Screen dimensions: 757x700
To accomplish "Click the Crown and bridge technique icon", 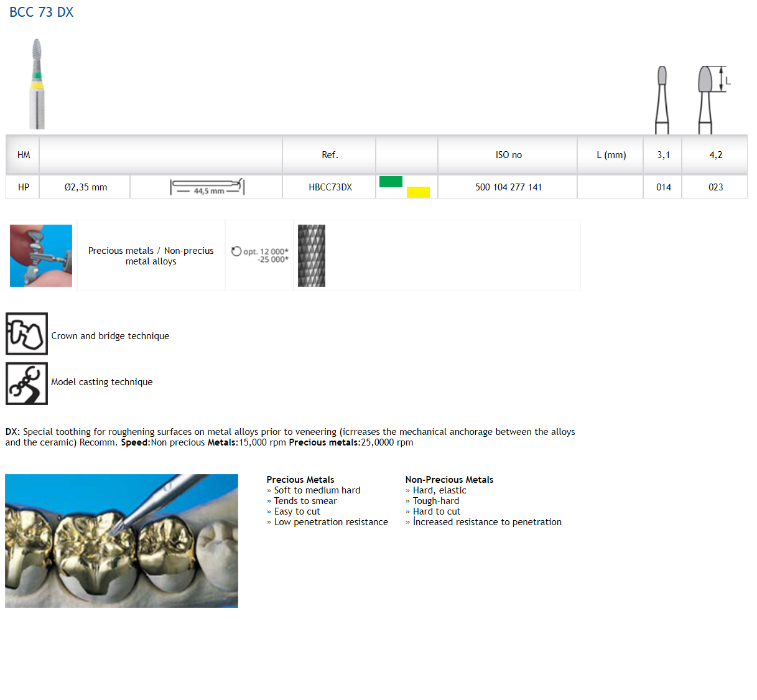I will 27,334.
